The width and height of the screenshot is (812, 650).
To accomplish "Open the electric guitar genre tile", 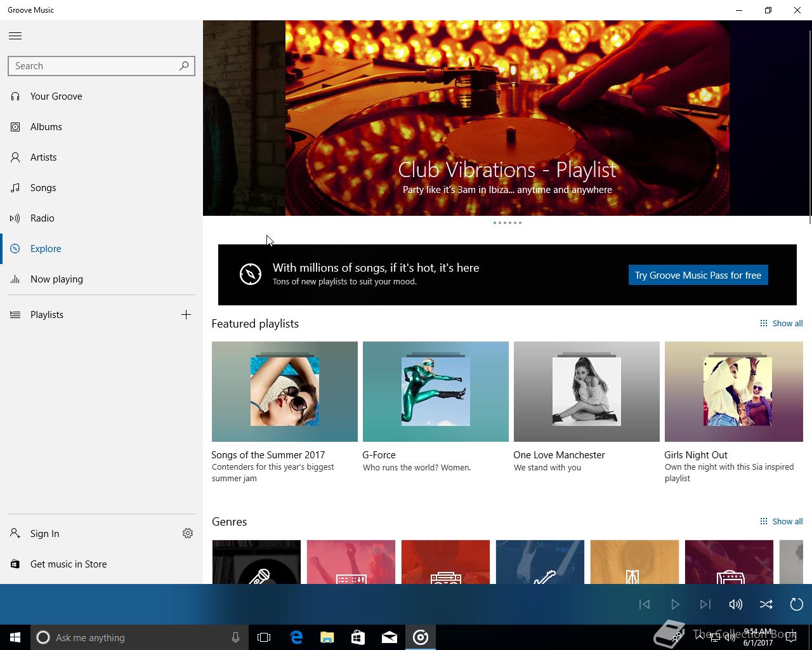I will click(x=540, y=562).
